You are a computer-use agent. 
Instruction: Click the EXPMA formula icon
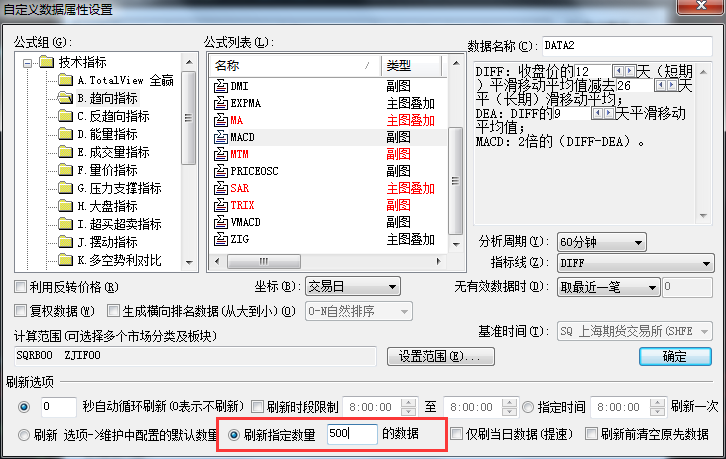[220, 103]
